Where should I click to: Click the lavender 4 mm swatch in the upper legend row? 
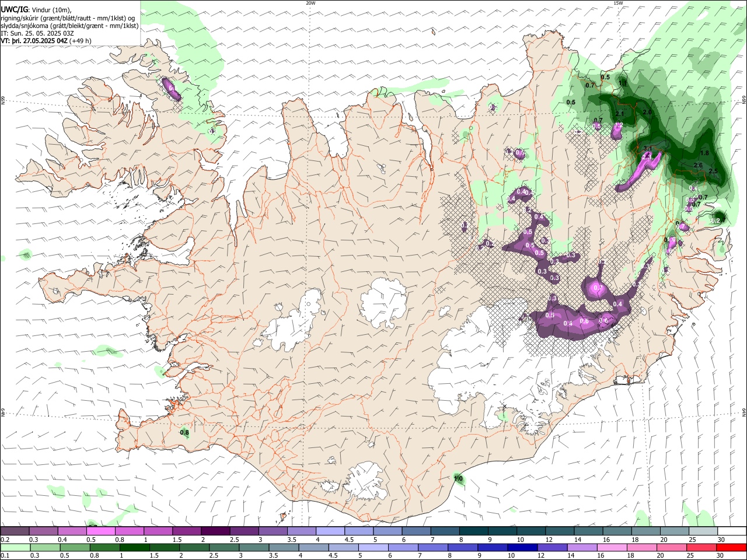331,531
